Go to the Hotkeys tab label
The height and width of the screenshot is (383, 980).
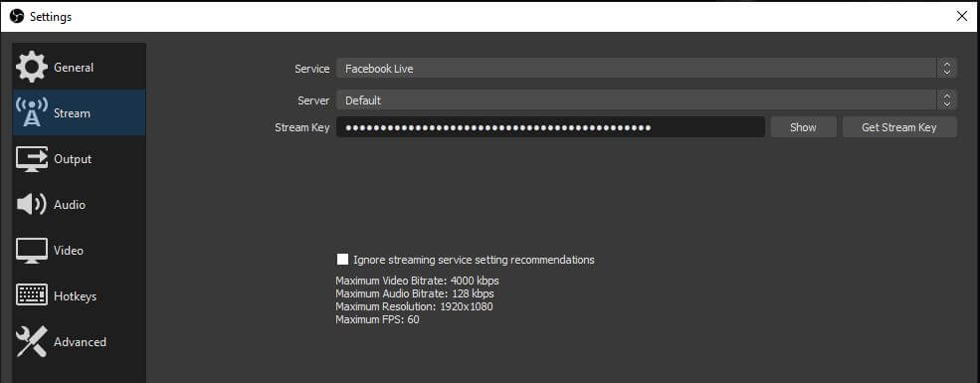click(75, 296)
